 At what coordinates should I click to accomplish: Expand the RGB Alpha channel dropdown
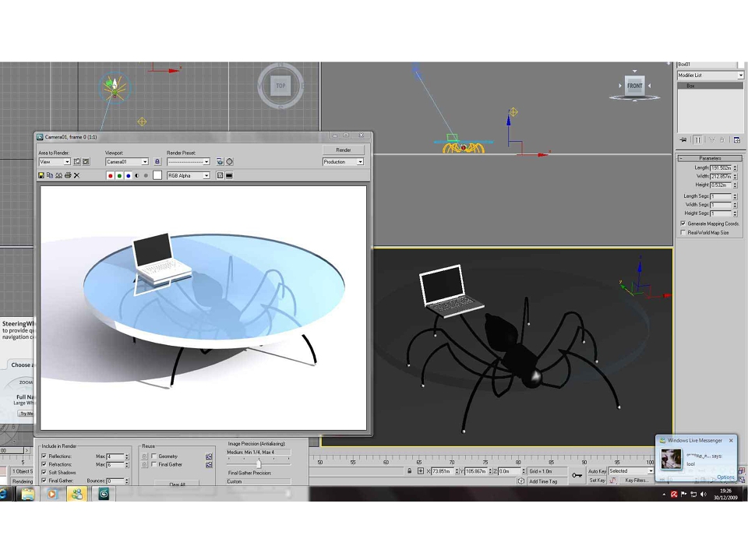189,175
